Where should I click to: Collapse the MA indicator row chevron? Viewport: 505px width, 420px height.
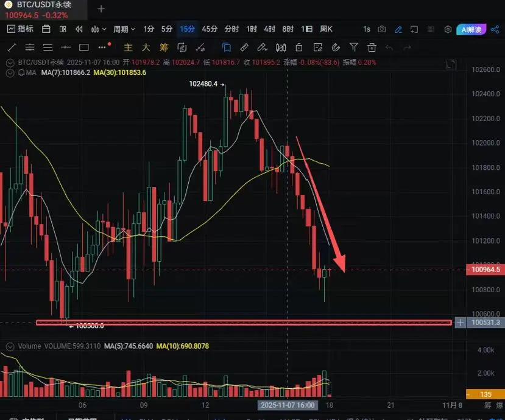pos(10,72)
